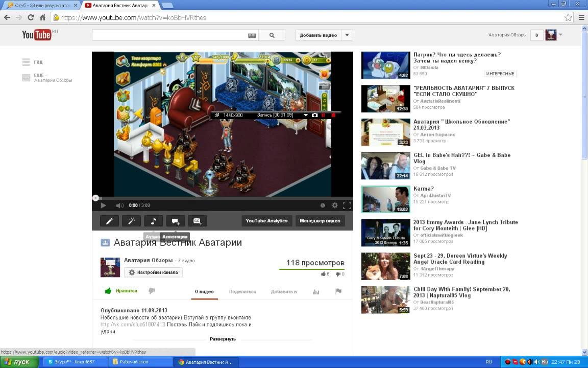588x368 pixels.
Task: Click the notifications counter showing 0
Action: pos(536,35)
